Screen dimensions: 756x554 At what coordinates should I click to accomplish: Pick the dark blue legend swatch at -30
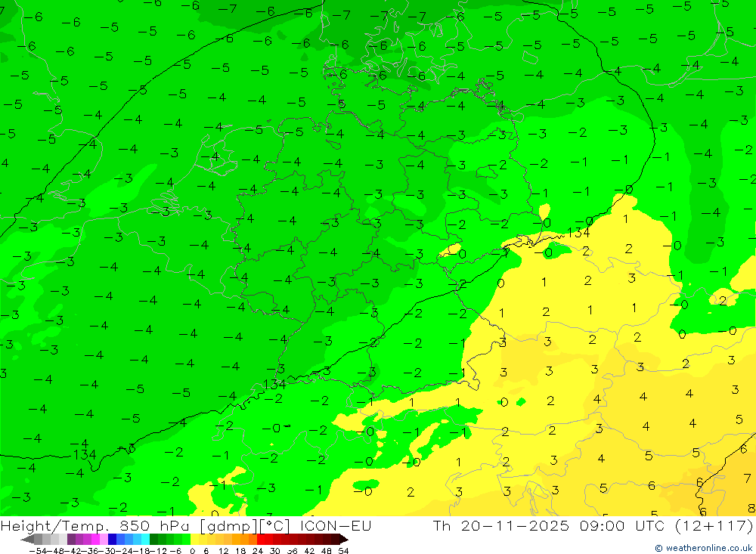click(x=112, y=540)
